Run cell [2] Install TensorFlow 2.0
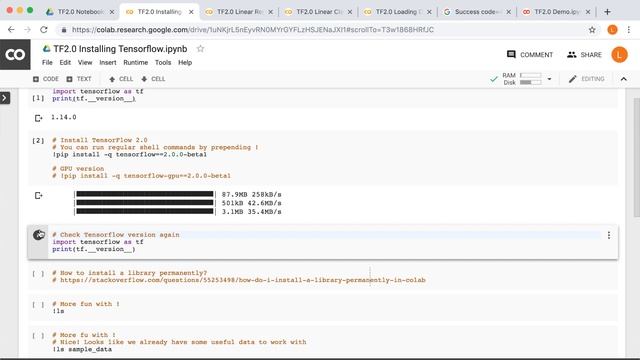The width and height of the screenshot is (640, 360). (38, 140)
